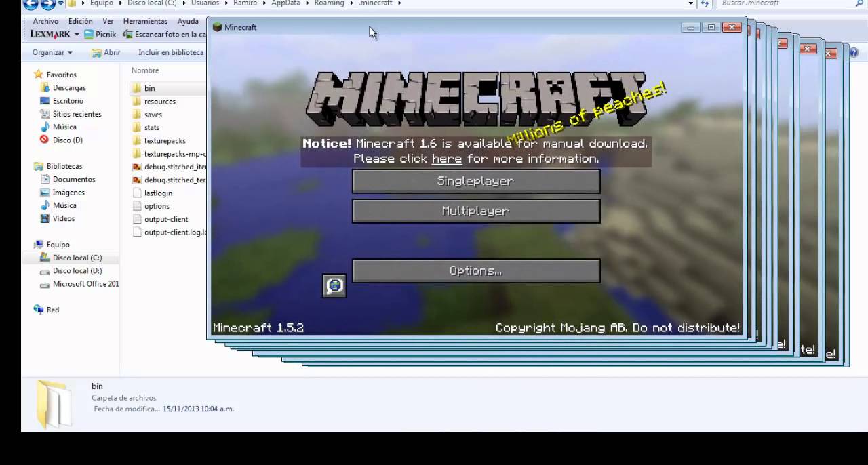Select the output-client file icon
This screenshot has width=868, height=465.
tap(136, 219)
